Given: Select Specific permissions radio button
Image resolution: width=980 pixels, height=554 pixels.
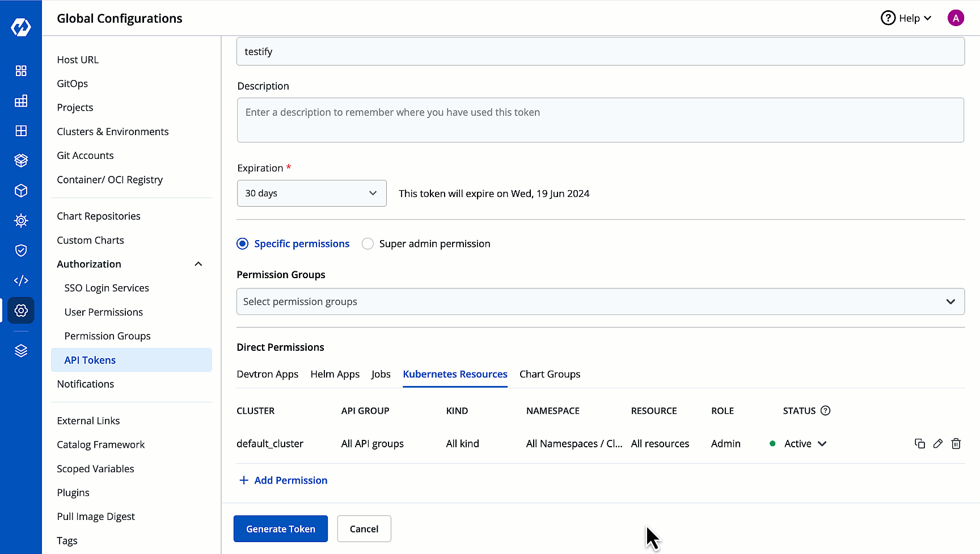Looking at the screenshot, I should 243,244.
